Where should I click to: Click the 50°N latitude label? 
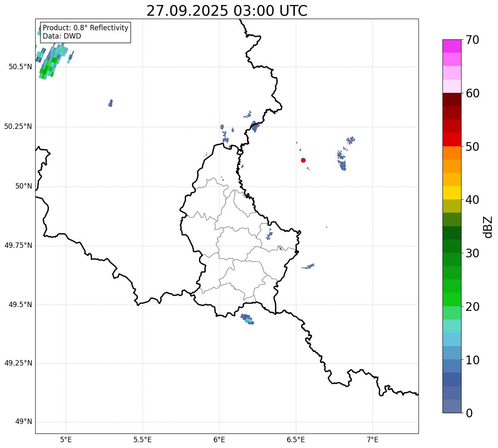(24, 186)
